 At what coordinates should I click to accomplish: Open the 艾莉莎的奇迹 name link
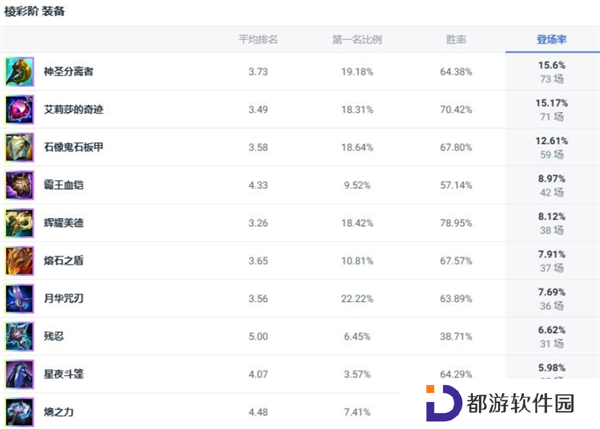[x=73, y=109]
